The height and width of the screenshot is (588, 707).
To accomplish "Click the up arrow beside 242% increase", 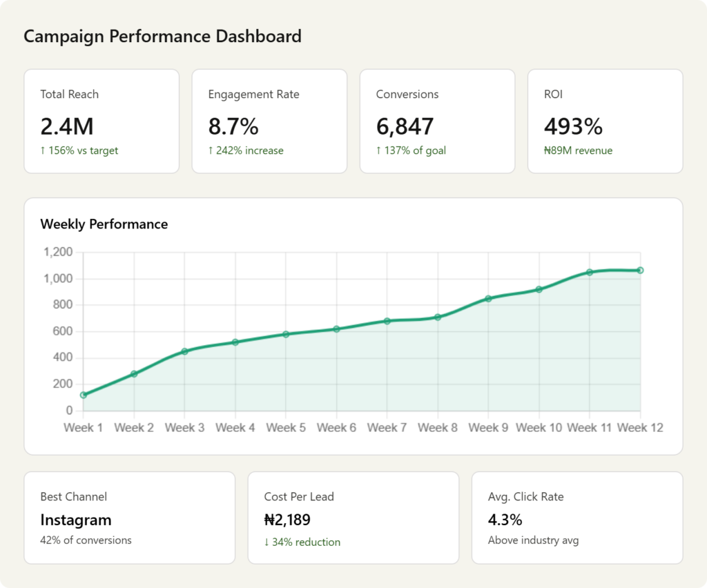I will [211, 150].
